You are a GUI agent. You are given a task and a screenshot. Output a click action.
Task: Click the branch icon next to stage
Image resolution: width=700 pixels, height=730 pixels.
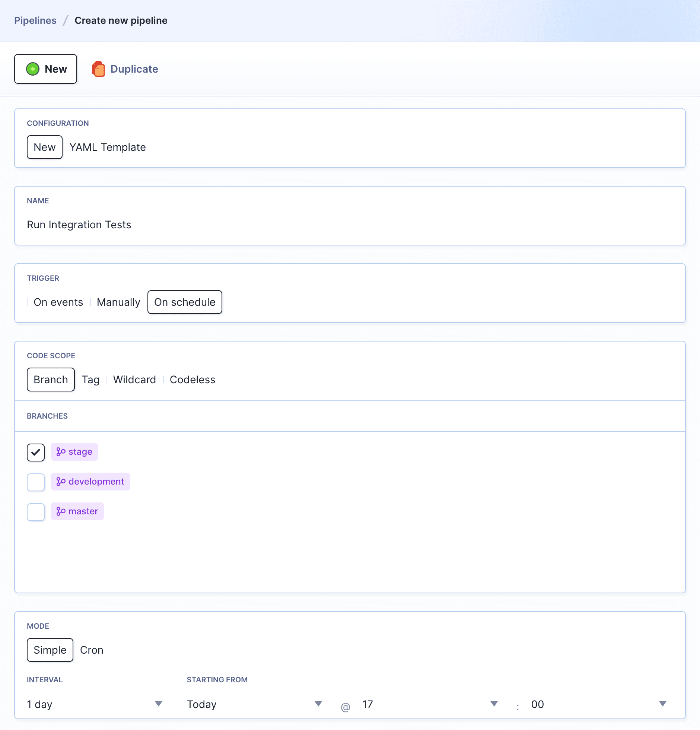[x=61, y=452]
